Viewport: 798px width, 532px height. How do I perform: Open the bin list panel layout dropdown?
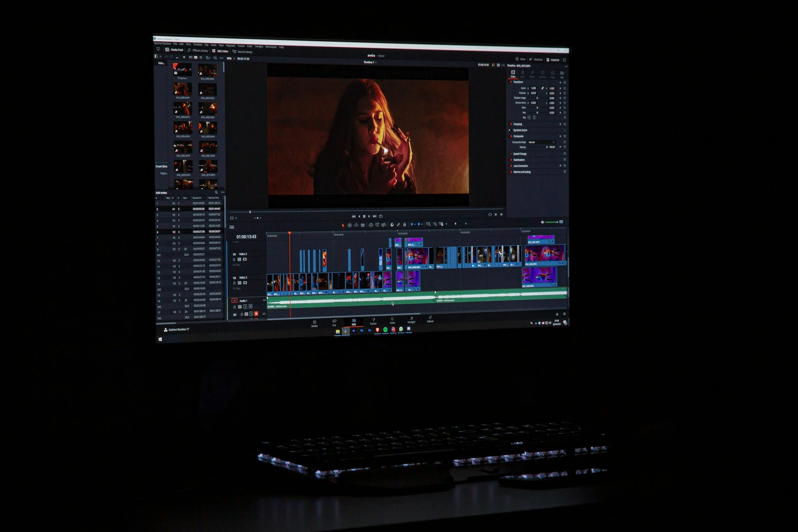click(158, 56)
